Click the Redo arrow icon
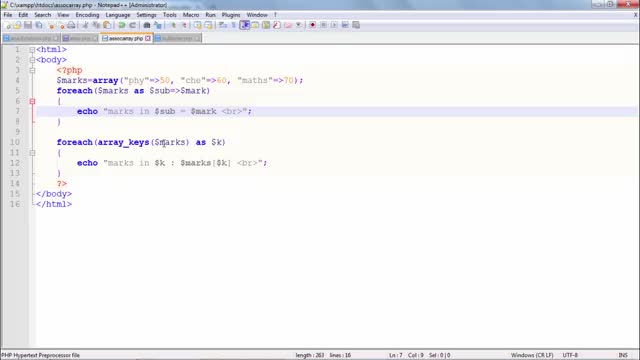This screenshot has height=360, width=640. [132, 25]
